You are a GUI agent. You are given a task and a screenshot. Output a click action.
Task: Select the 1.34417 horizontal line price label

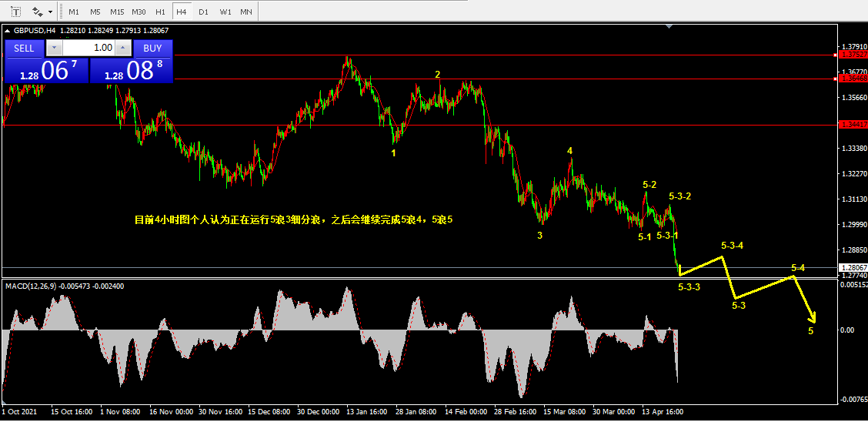(853, 126)
